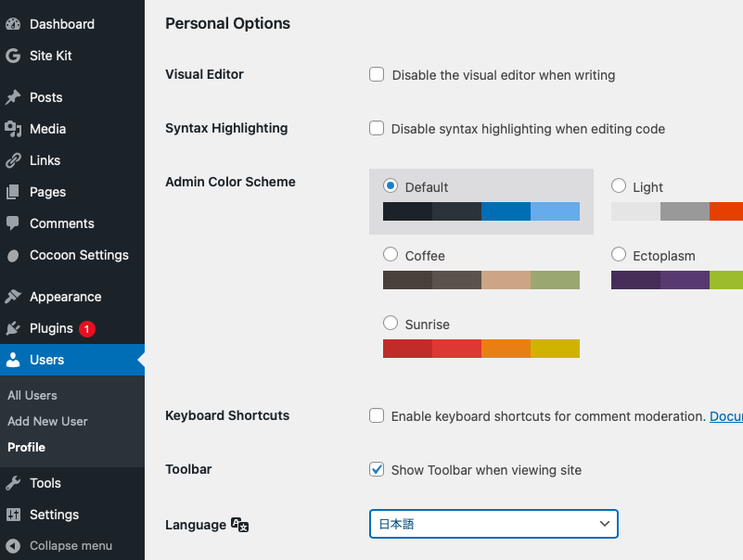Open the keyboard shortcuts Documentation link

[x=725, y=416]
